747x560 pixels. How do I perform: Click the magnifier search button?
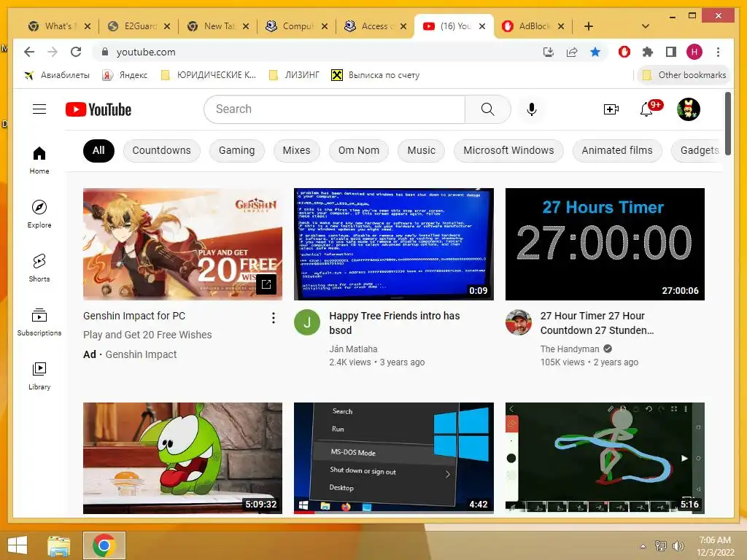pyautogui.click(x=487, y=109)
